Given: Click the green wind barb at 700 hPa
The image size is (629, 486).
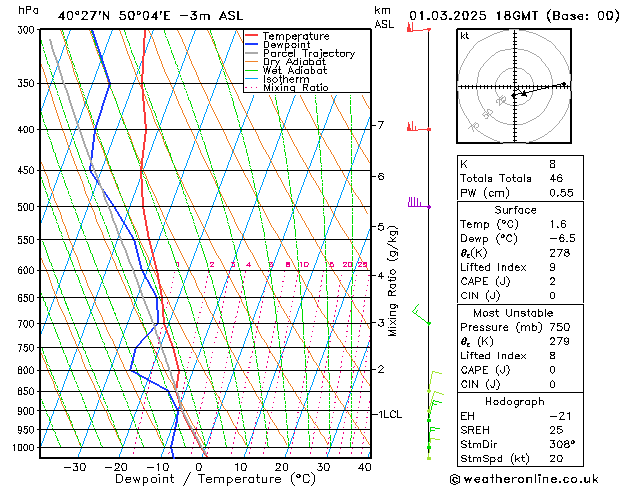Looking at the screenshot, I should pos(421,314).
